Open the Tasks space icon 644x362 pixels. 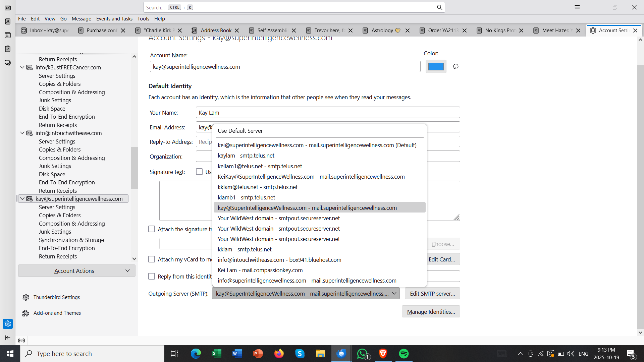(8, 49)
